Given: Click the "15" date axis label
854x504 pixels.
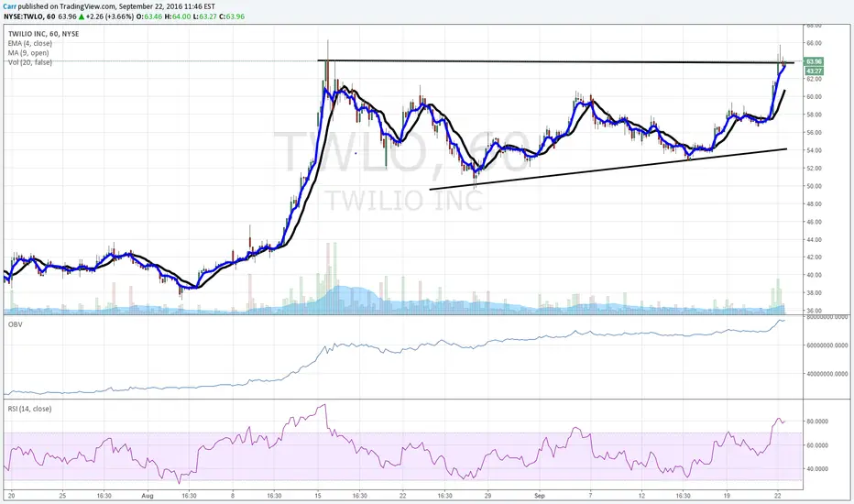Looking at the screenshot, I should [x=318, y=496].
